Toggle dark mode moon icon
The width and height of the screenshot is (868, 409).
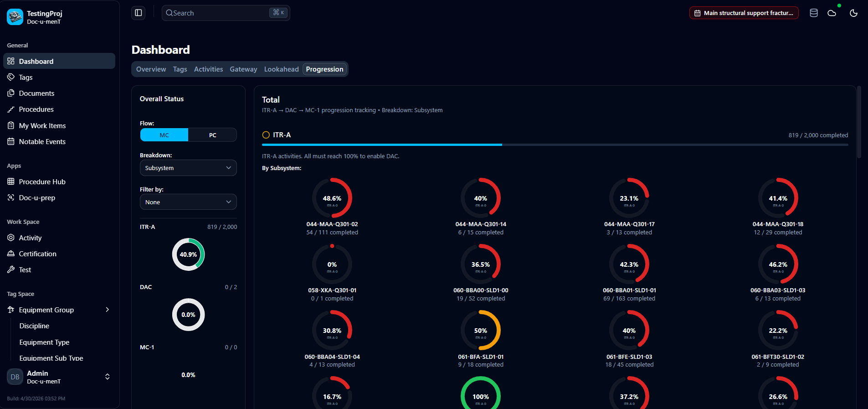click(x=854, y=13)
